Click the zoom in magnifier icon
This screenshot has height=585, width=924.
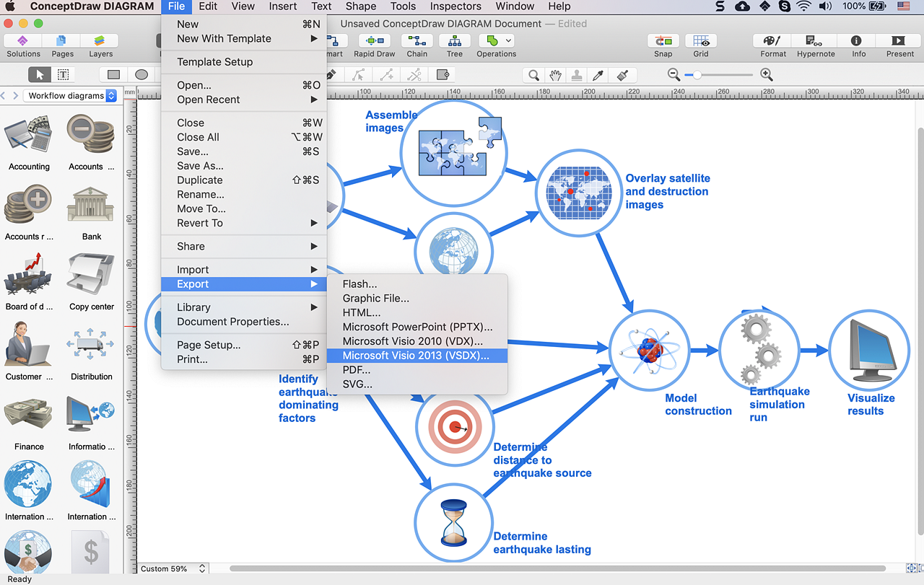tap(767, 74)
